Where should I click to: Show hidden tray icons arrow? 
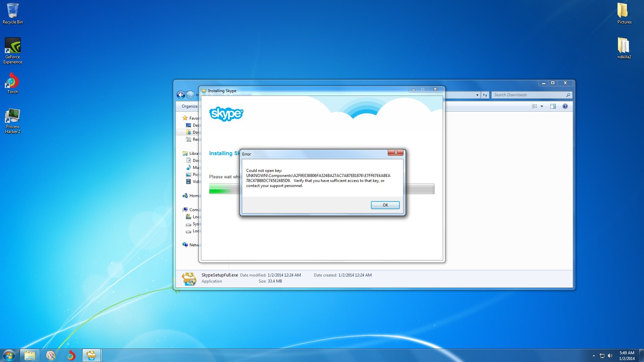[594, 356]
